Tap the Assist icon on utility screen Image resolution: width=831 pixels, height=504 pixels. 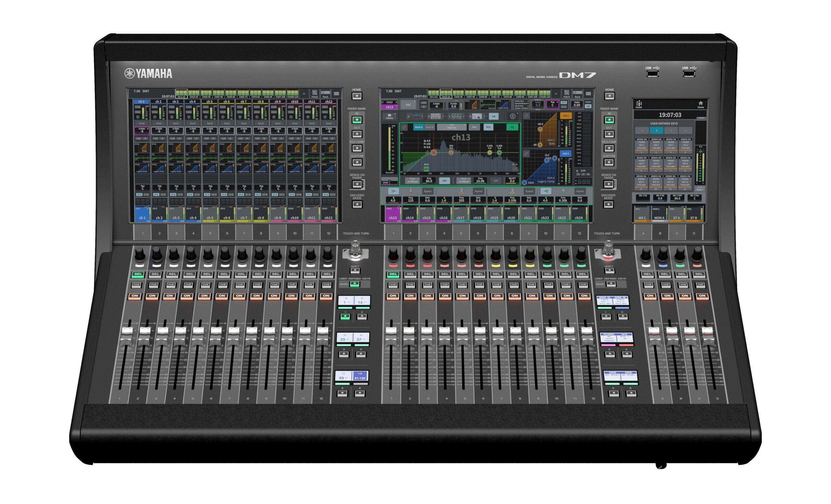click(639, 104)
